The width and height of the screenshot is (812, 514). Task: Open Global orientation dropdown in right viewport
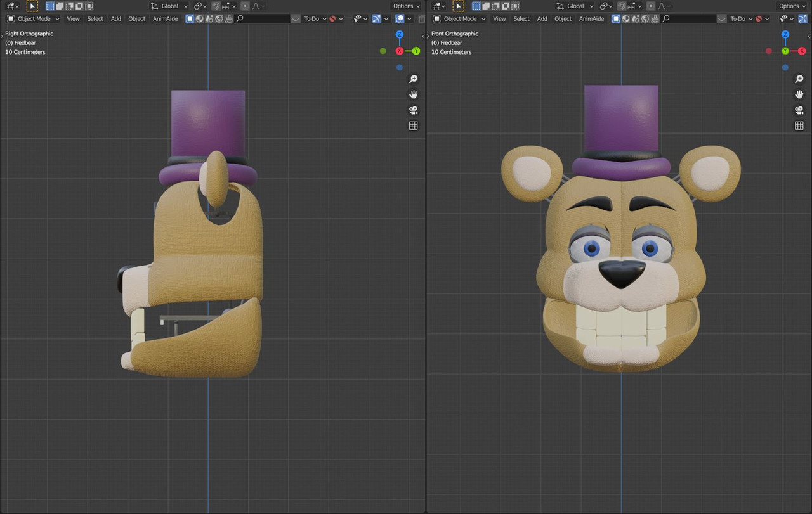pos(170,6)
